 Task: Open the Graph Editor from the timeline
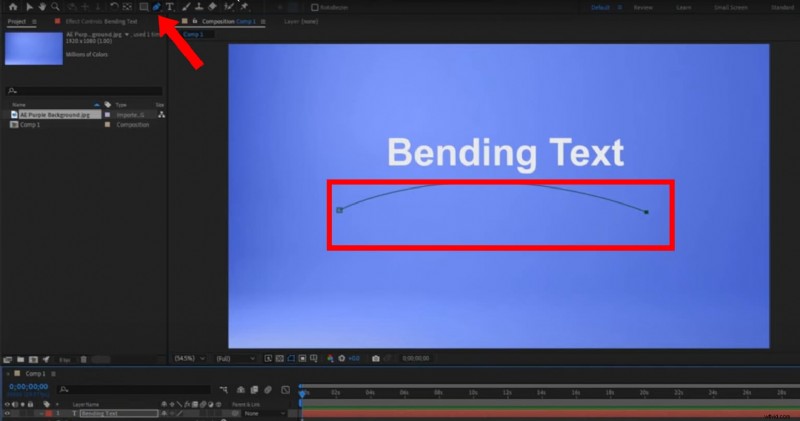click(x=286, y=390)
